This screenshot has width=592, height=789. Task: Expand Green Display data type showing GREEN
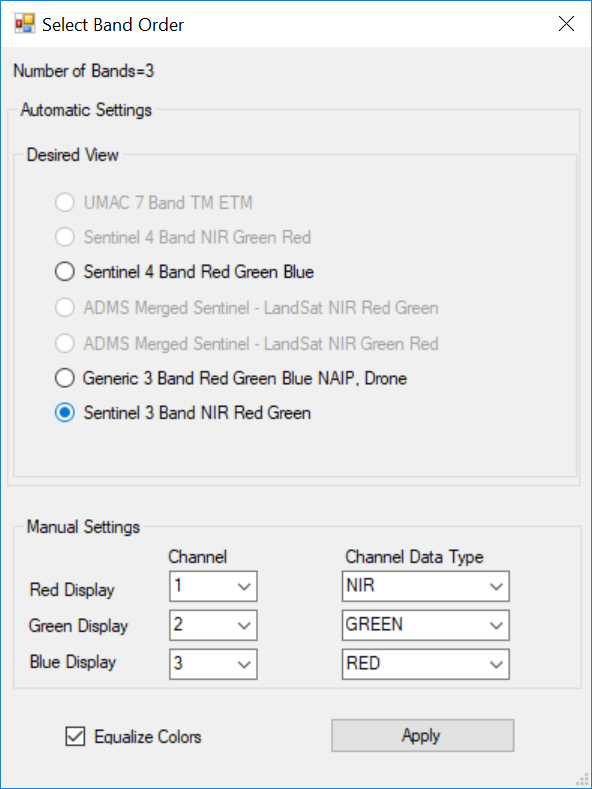426,625
